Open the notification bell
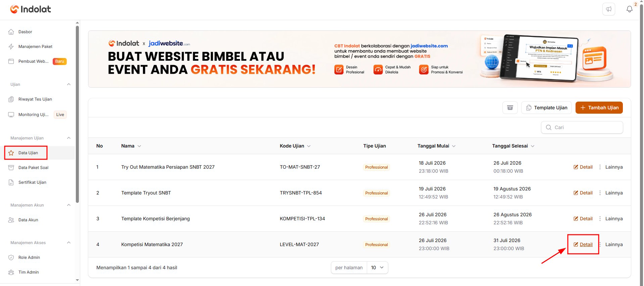 [630, 9]
